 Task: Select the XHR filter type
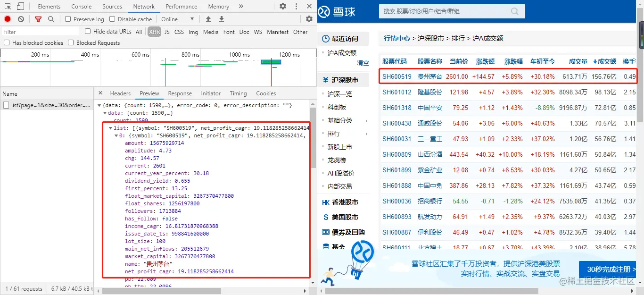[154, 32]
